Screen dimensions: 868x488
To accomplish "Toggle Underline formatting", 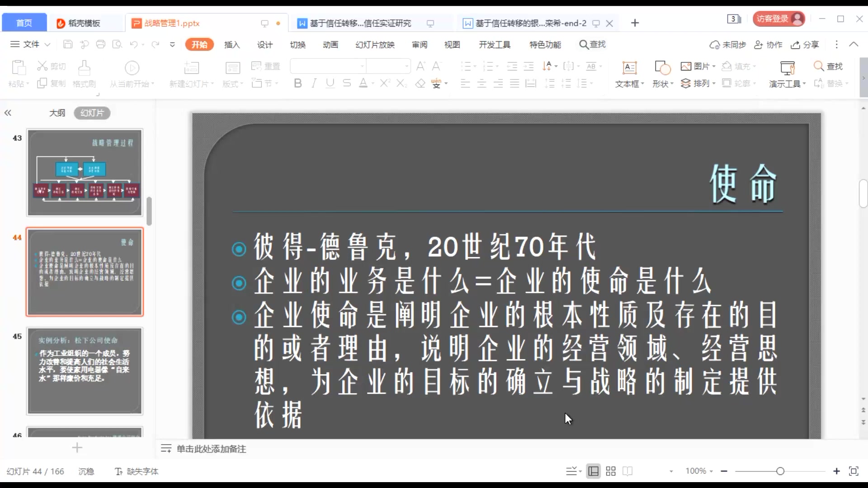I will (330, 83).
